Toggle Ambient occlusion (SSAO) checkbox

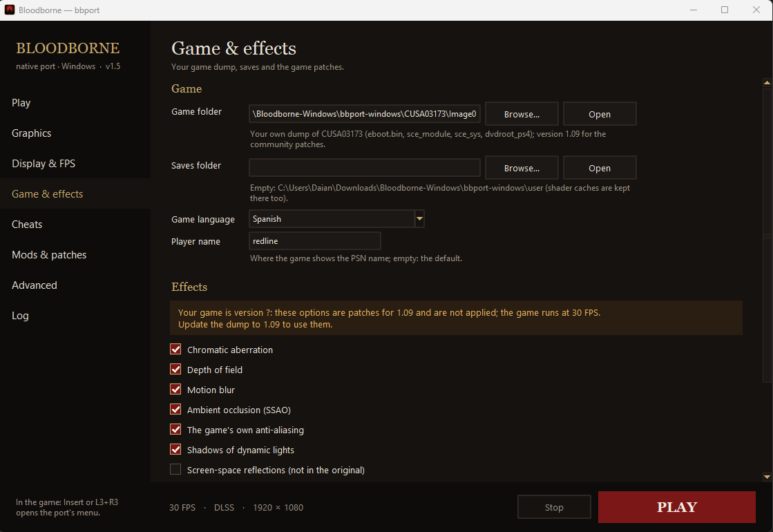[175, 409]
